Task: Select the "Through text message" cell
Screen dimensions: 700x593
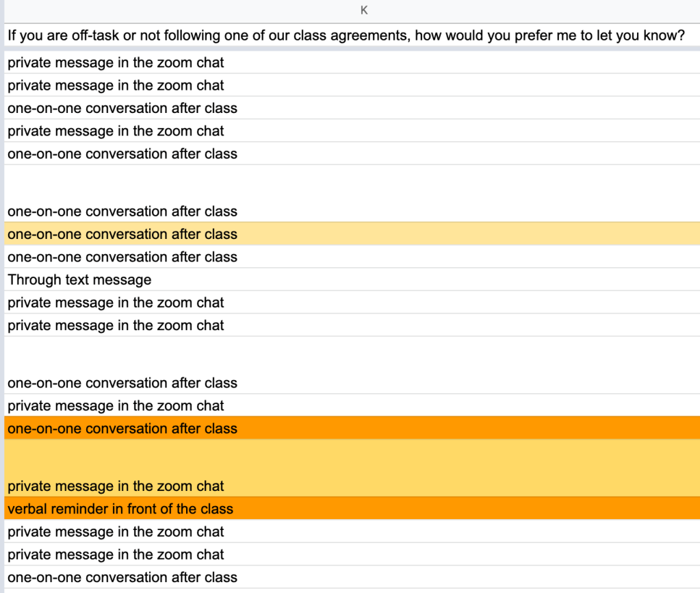Action: [79, 279]
